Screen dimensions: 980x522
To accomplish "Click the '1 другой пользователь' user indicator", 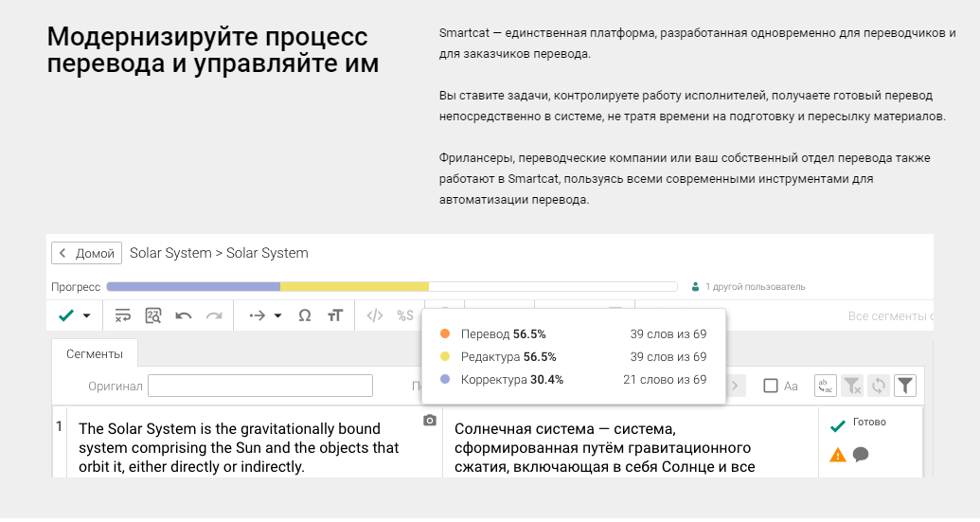I will pos(748,286).
